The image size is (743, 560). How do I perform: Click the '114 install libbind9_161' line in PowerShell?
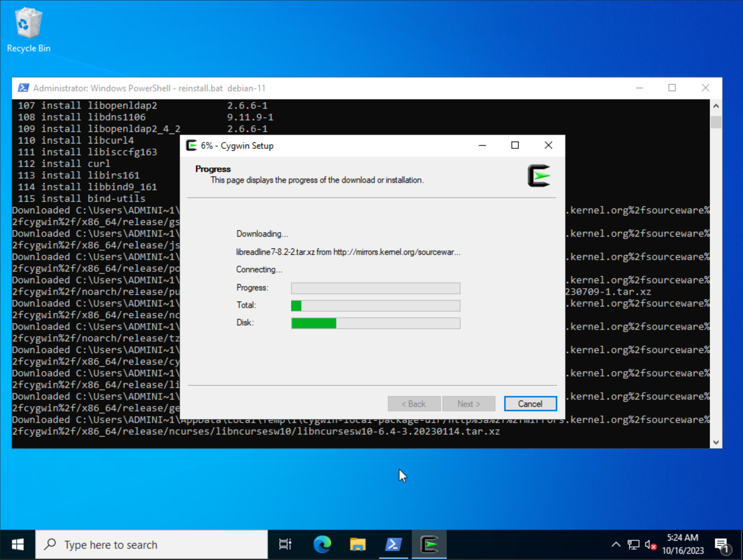point(87,187)
